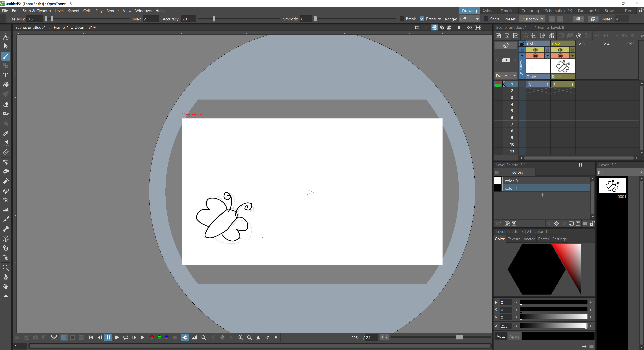Select the Type text tool

tap(6, 75)
